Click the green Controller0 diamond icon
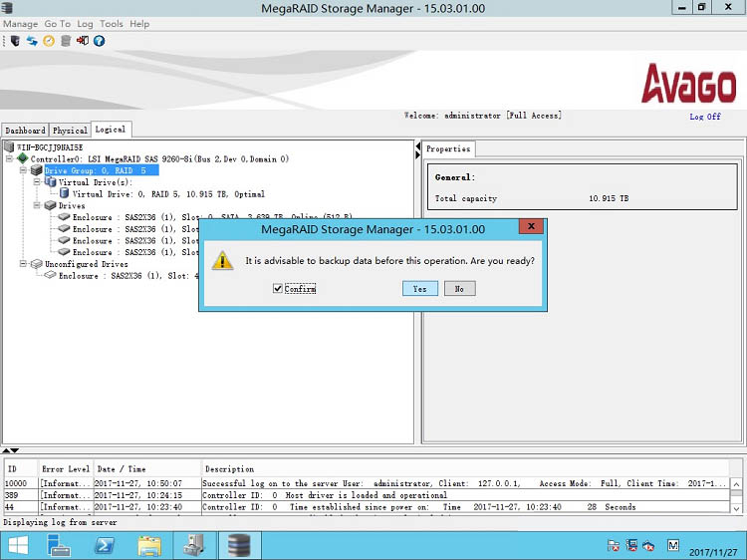Screen dimensions: 747x560 22,158
